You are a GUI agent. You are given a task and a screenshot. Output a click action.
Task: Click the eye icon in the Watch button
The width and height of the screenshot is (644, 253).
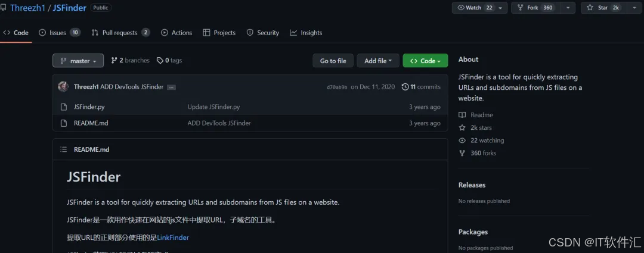point(461,8)
